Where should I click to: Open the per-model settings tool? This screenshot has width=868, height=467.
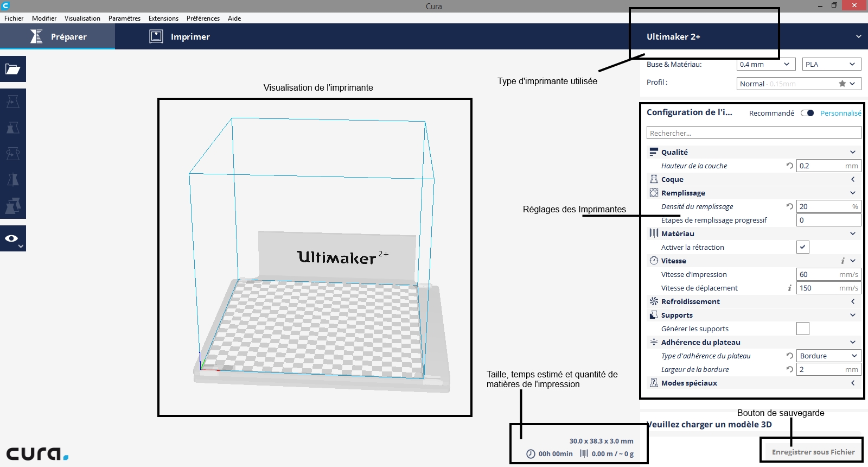click(x=12, y=206)
